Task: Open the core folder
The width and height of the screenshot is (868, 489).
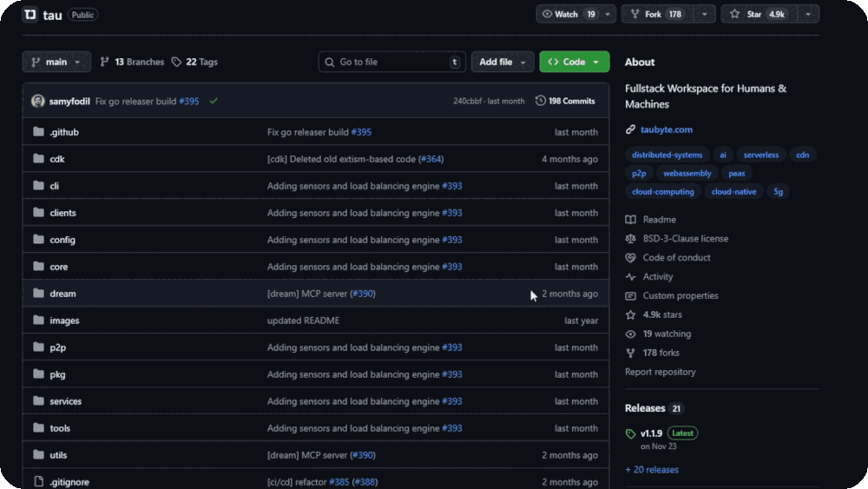Action: point(59,267)
